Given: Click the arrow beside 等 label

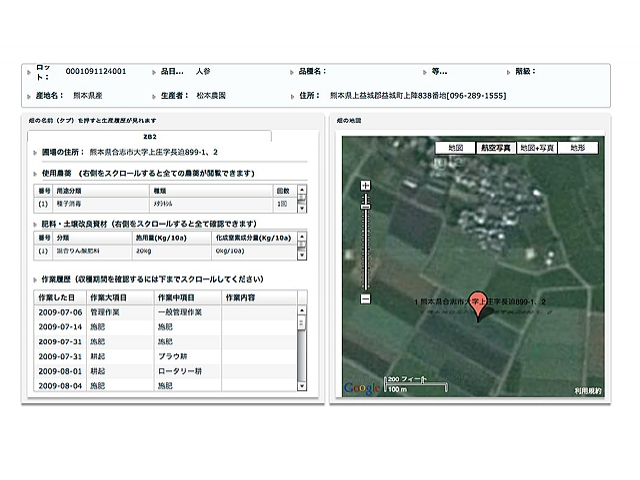Looking at the screenshot, I should point(425,72).
